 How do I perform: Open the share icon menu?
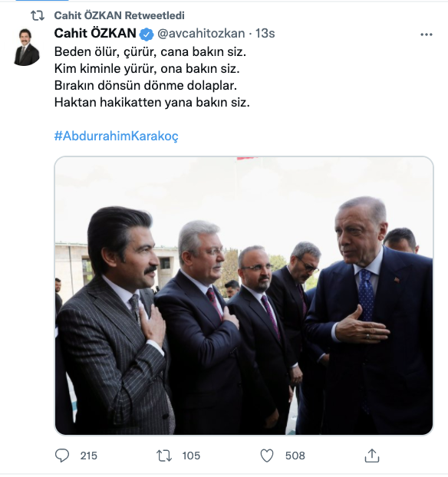[x=371, y=456]
